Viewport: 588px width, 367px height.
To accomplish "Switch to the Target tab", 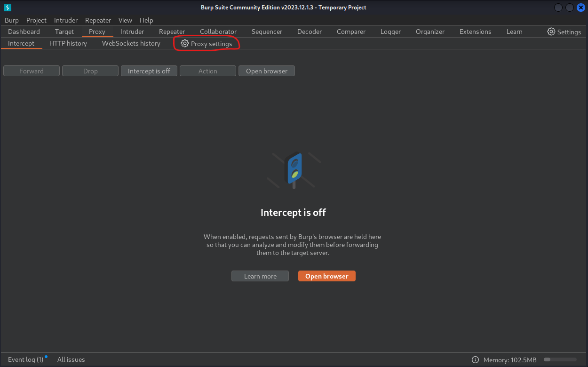I will (x=64, y=32).
